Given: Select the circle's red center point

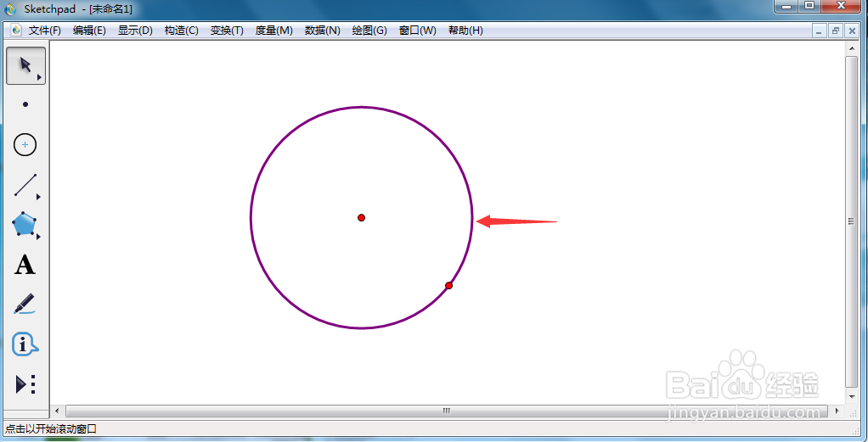Looking at the screenshot, I should point(362,217).
